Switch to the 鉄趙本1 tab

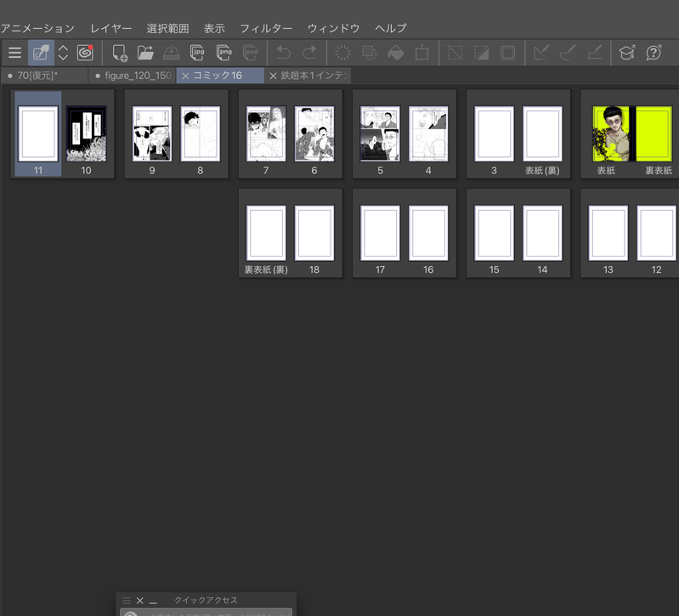(x=308, y=76)
